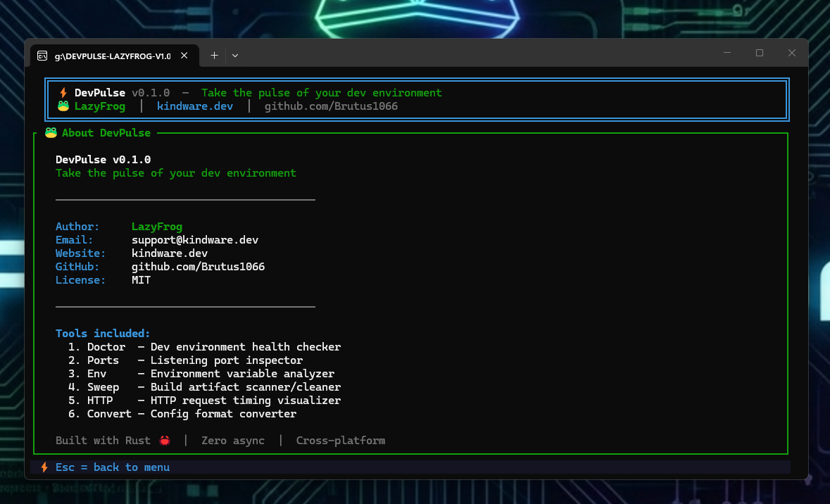Maximize the terminal window
The height and width of the screenshot is (504, 830).
pyautogui.click(x=760, y=53)
